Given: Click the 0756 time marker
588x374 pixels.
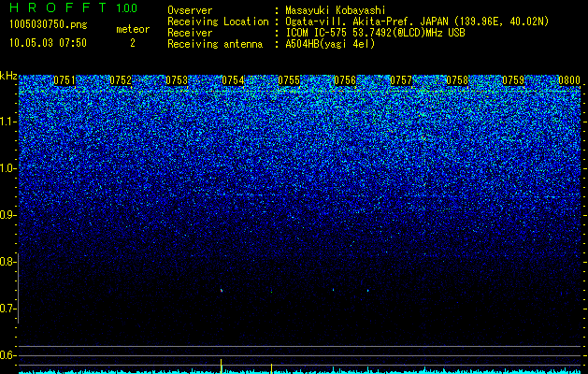Looking at the screenshot, I should 345,80.
